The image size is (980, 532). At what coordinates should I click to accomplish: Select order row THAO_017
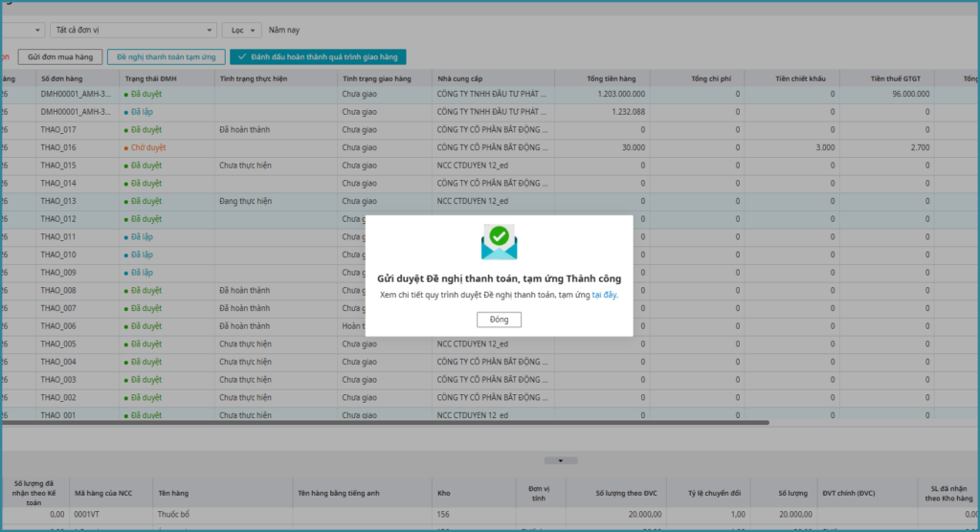pos(490,130)
